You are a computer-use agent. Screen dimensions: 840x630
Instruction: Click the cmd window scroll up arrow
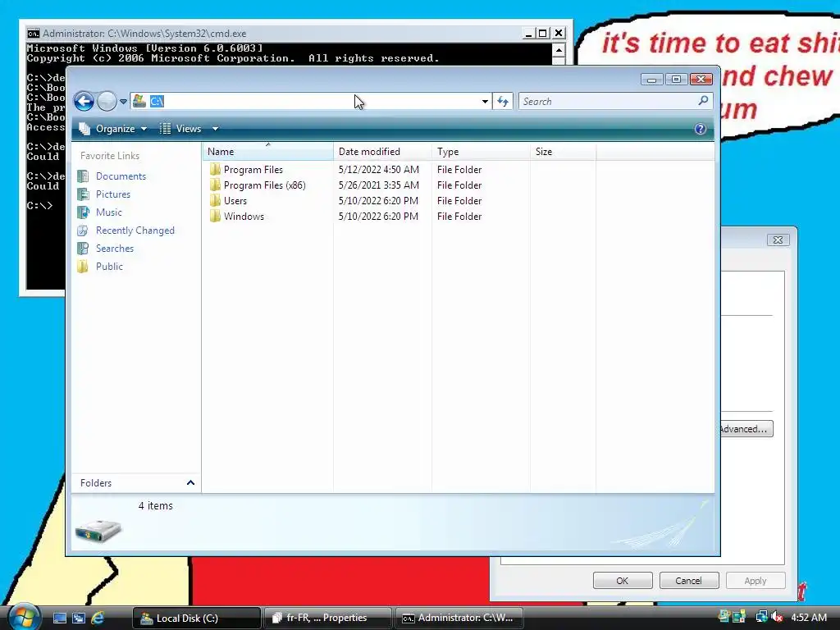(559, 50)
